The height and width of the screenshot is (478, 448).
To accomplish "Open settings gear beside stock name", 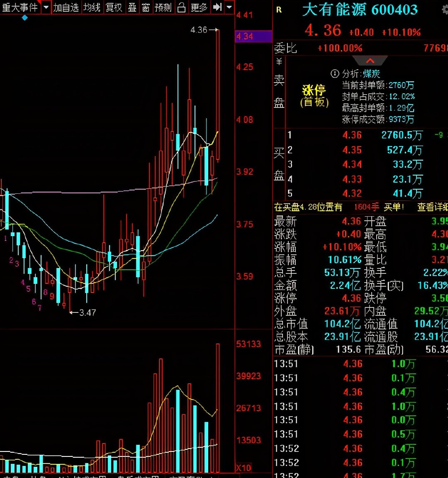I will [x=445, y=10].
